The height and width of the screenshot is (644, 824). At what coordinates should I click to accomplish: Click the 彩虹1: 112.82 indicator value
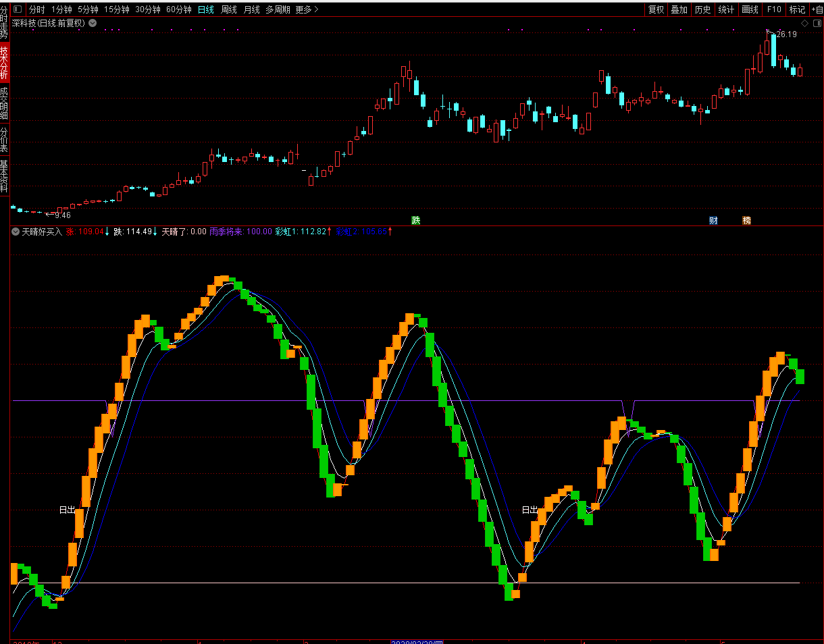click(x=303, y=232)
